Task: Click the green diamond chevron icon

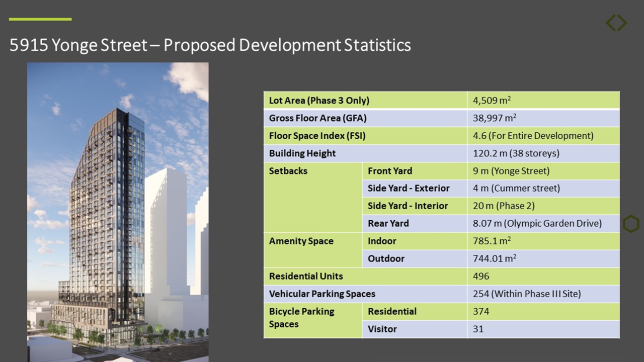Action: tap(616, 23)
